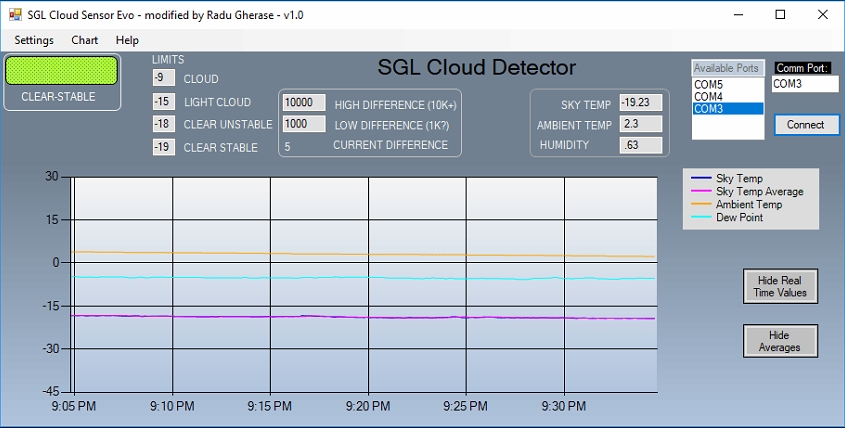
Task: Click the CLOUD limit field showing -9
Action: 163,78
